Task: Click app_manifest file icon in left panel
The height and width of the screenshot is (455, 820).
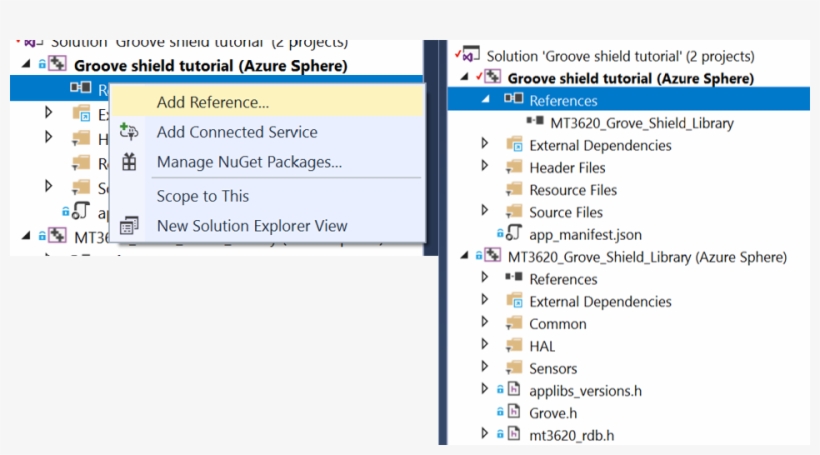Action: click(x=81, y=211)
